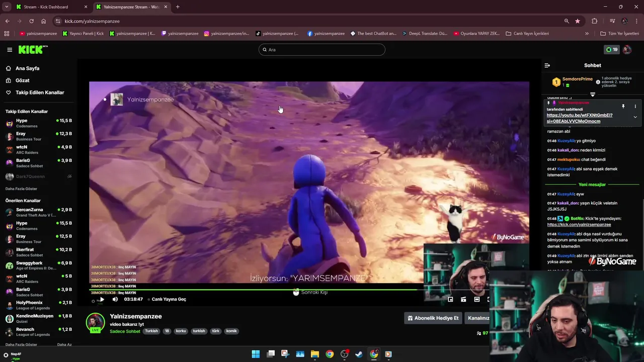Image resolution: width=644 pixels, height=362 pixels.
Task: Open Tüm Yer İşaretleri folder
Action: pos(619,34)
